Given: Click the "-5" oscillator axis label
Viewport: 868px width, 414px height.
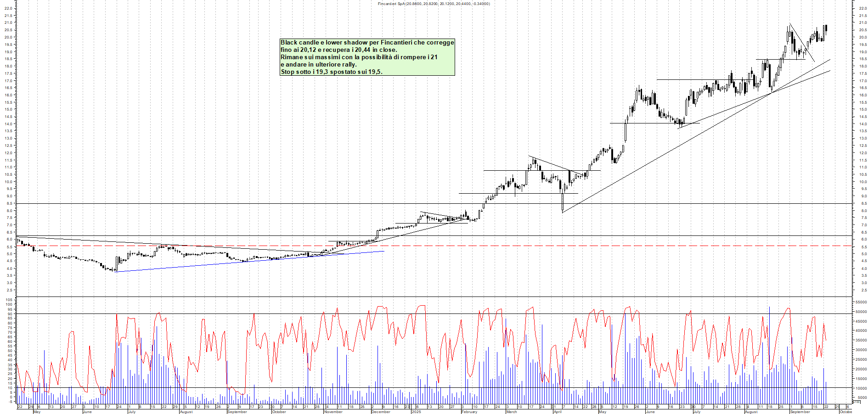Looking at the screenshot, I should (11, 402).
